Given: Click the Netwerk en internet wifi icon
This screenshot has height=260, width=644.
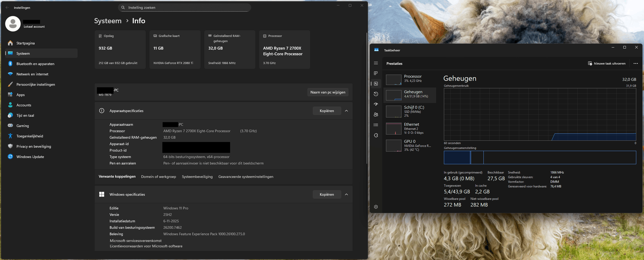Looking at the screenshot, I should tap(10, 74).
